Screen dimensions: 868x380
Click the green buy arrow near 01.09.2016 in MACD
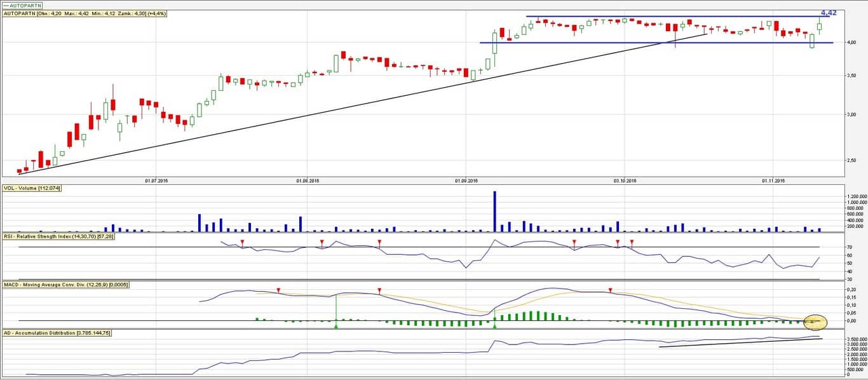(494, 325)
